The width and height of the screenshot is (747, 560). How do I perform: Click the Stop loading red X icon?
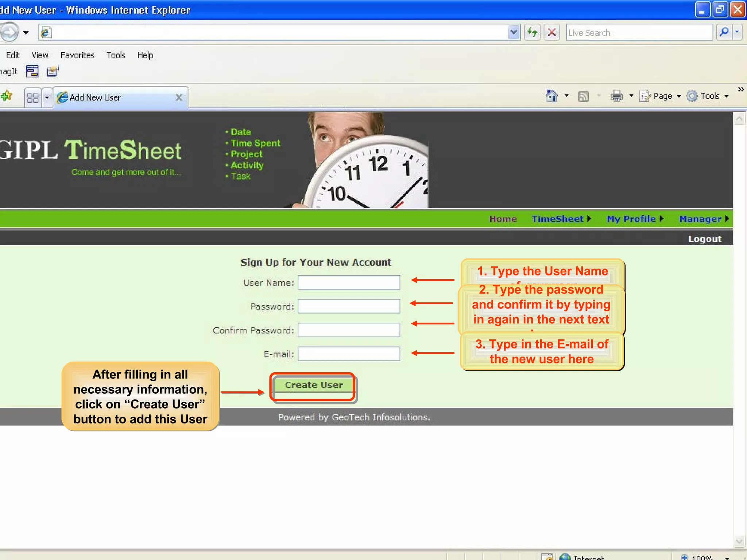tap(552, 33)
